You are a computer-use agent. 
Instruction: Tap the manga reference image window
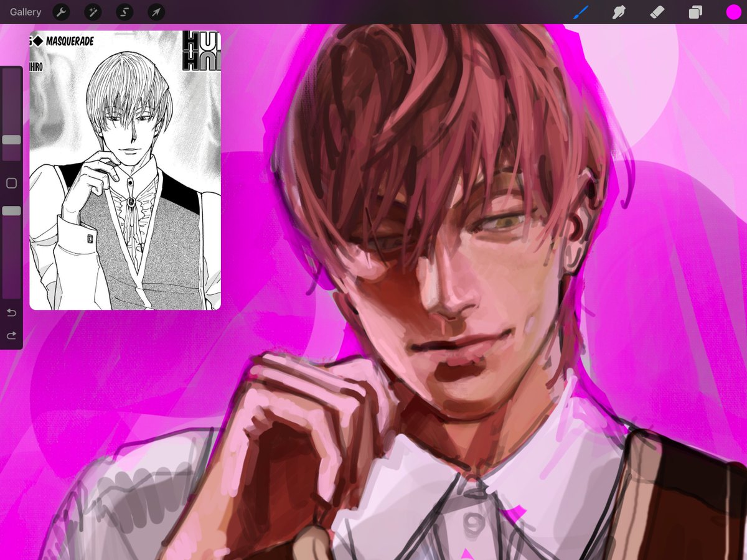click(125, 170)
